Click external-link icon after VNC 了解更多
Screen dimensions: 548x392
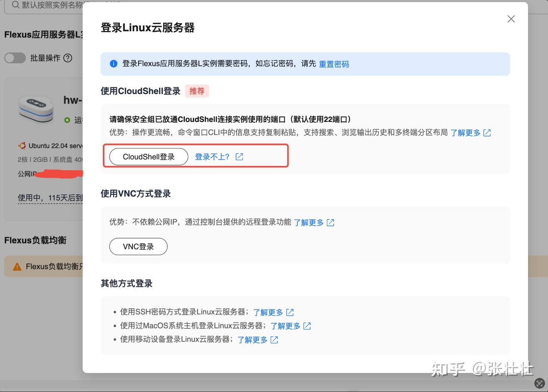[x=331, y=223]
